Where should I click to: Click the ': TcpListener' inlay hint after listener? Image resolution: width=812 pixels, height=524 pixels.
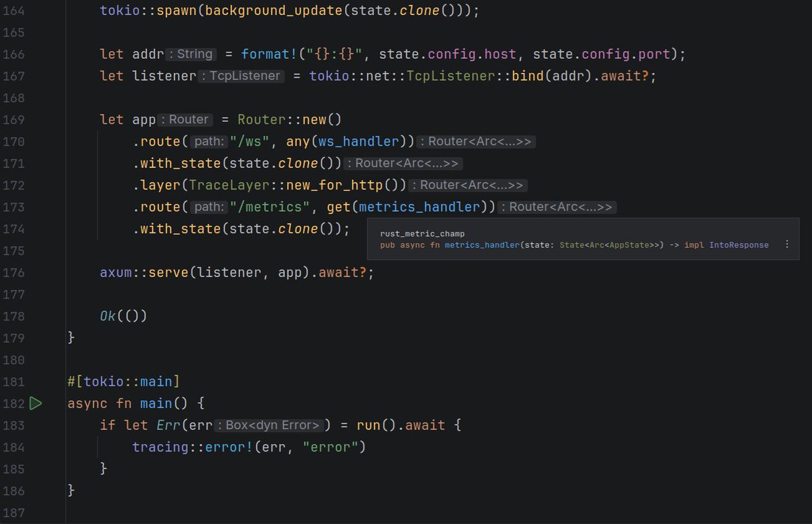pyautogui.click(x=242, y=76)
